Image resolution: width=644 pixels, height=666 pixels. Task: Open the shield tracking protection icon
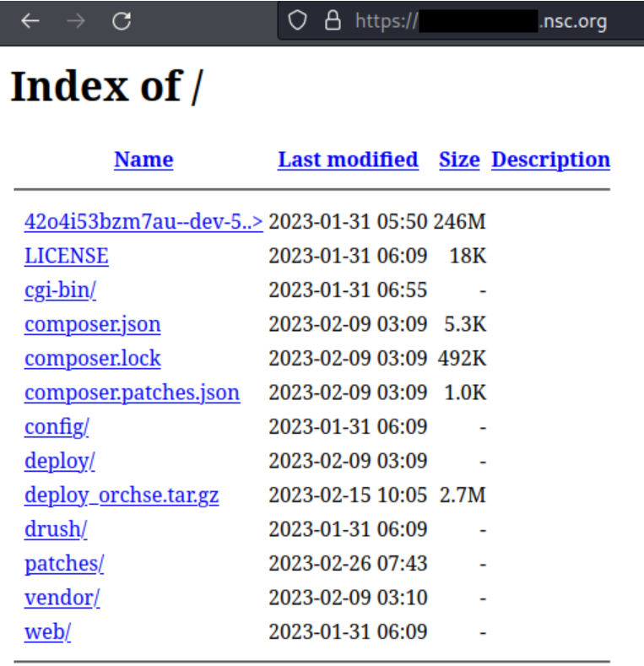click(297, 20)
